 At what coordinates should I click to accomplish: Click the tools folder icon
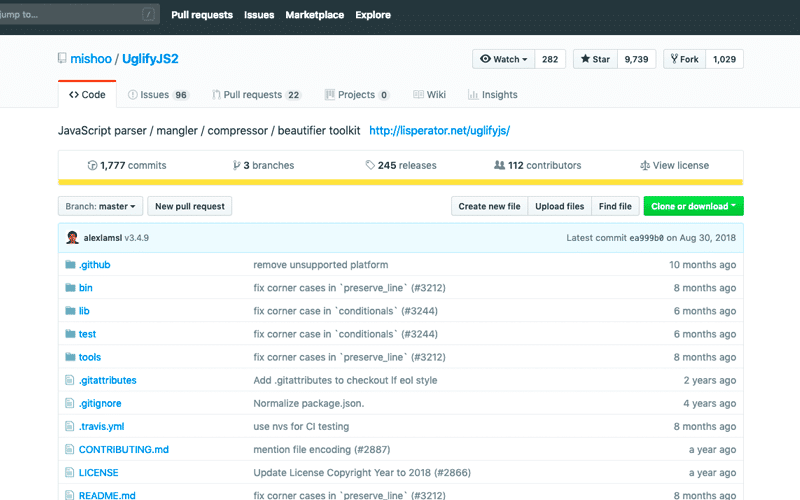pyautogui.click(x=70, y=357)
